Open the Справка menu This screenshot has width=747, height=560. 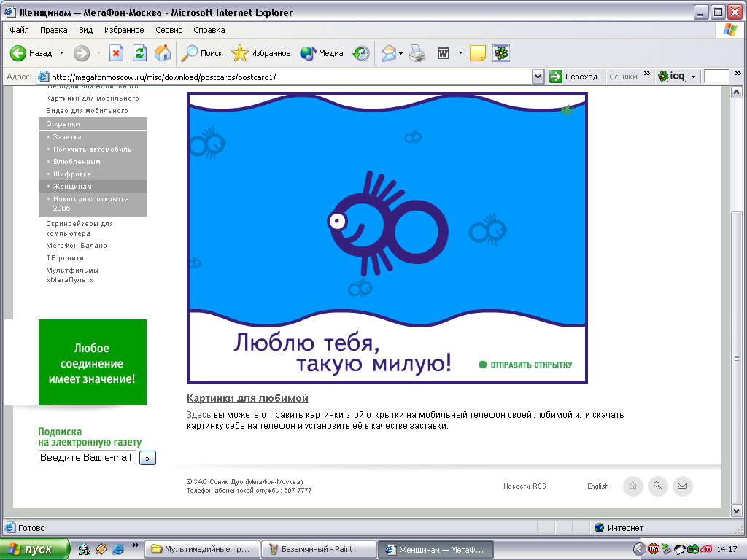209,30
